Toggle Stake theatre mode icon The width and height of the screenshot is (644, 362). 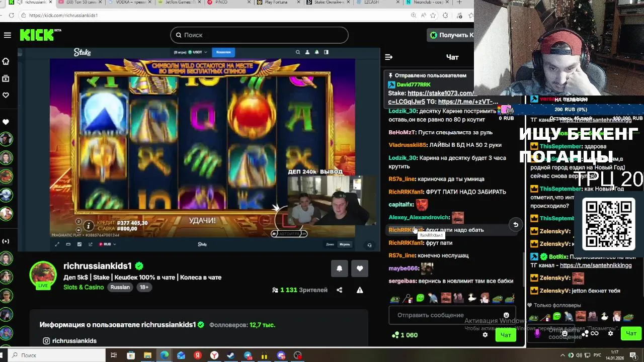pos(68,244)
